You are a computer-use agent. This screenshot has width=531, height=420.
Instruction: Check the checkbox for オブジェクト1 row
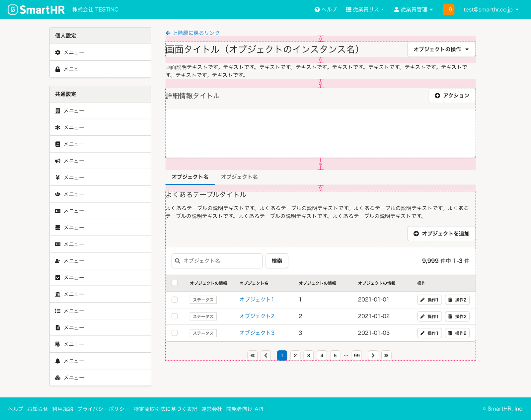175,300
